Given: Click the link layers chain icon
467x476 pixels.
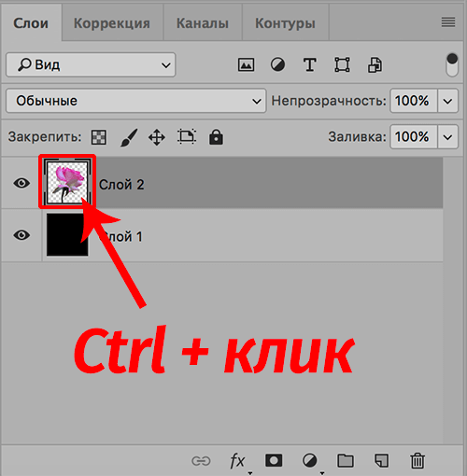Looking at the screenshot, I should (x=201, y=461).
